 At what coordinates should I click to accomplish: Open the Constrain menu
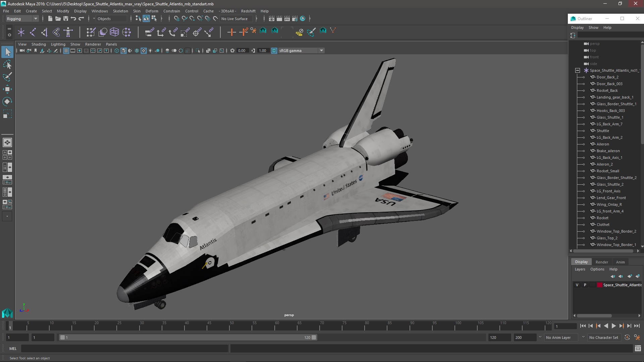pos(171,11)
